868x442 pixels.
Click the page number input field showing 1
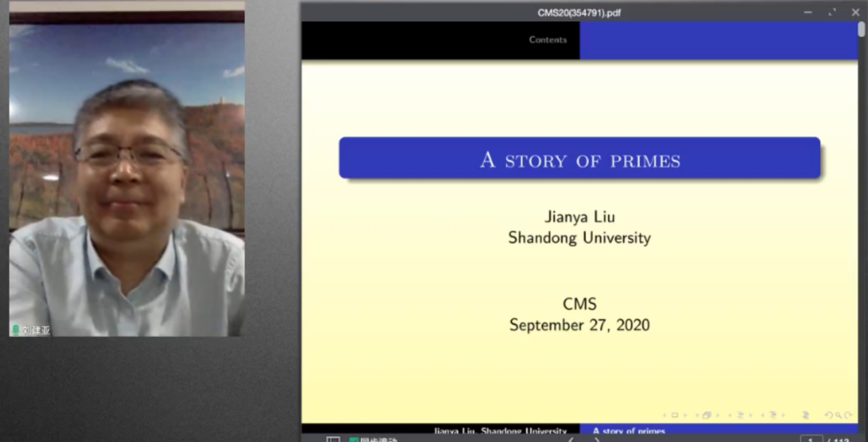click(x=810, y=439)
